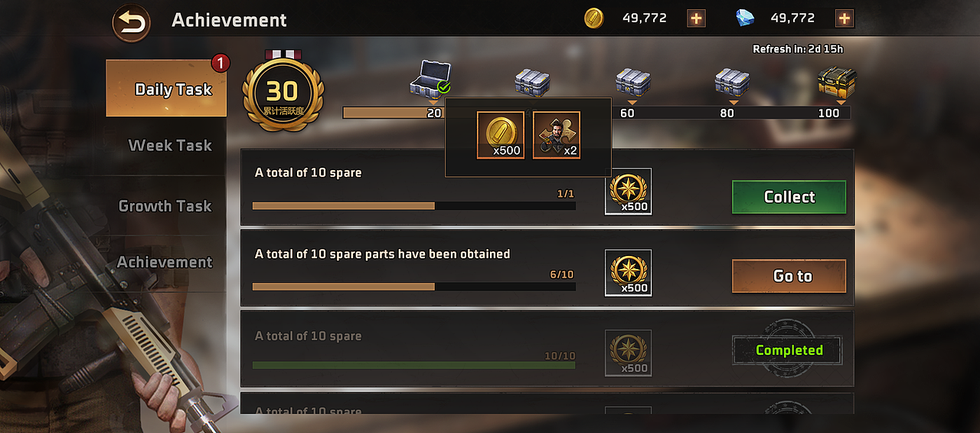Click the gold coin icon beside the 49,772 coin balance
Screen dimensions: 980x433
(593, 18)
